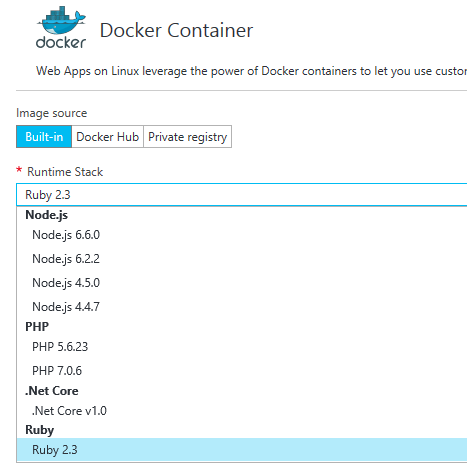Choose PHP 7.0.6 runtime
The width and height of the screenshot is (467, 469).
242,371
